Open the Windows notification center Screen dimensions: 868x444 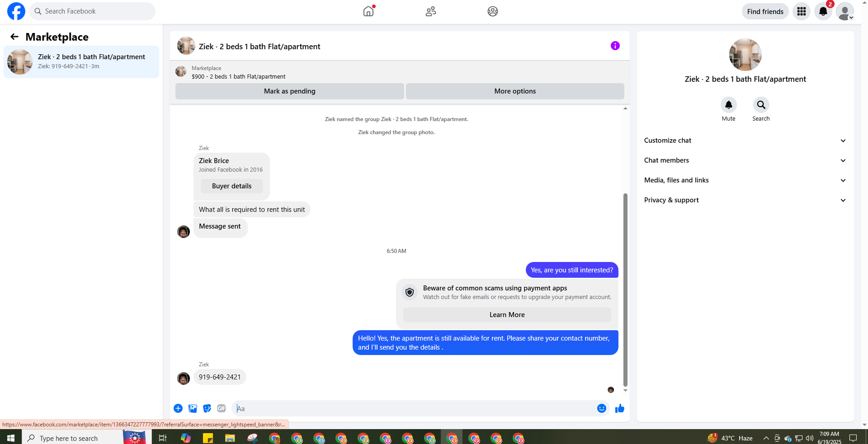click(853, 438)
